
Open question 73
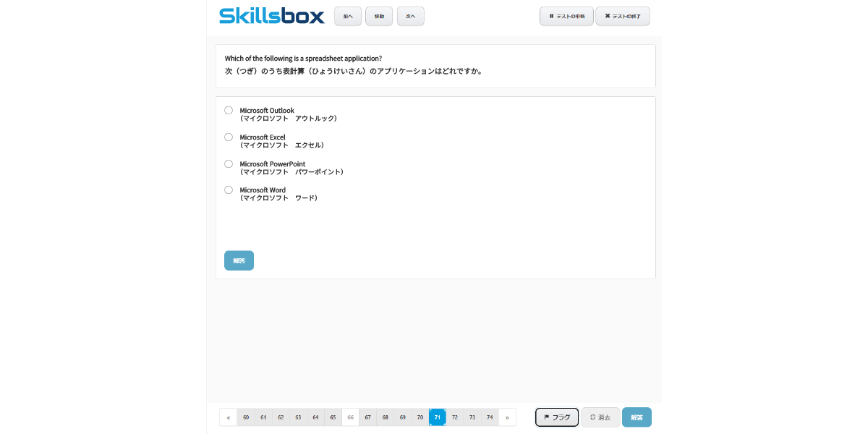[472, 417]
